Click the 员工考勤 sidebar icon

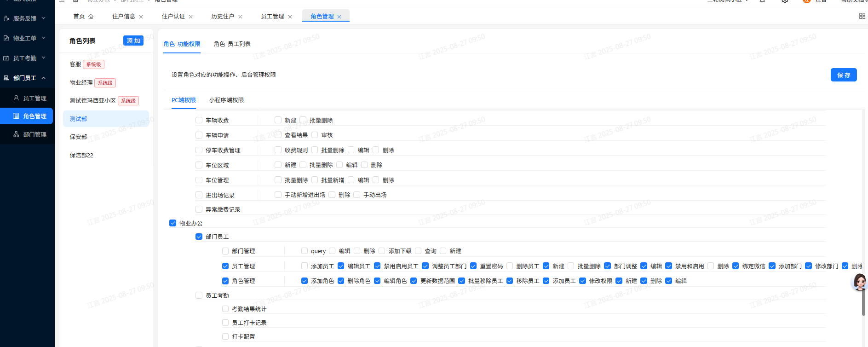[6, 58]
